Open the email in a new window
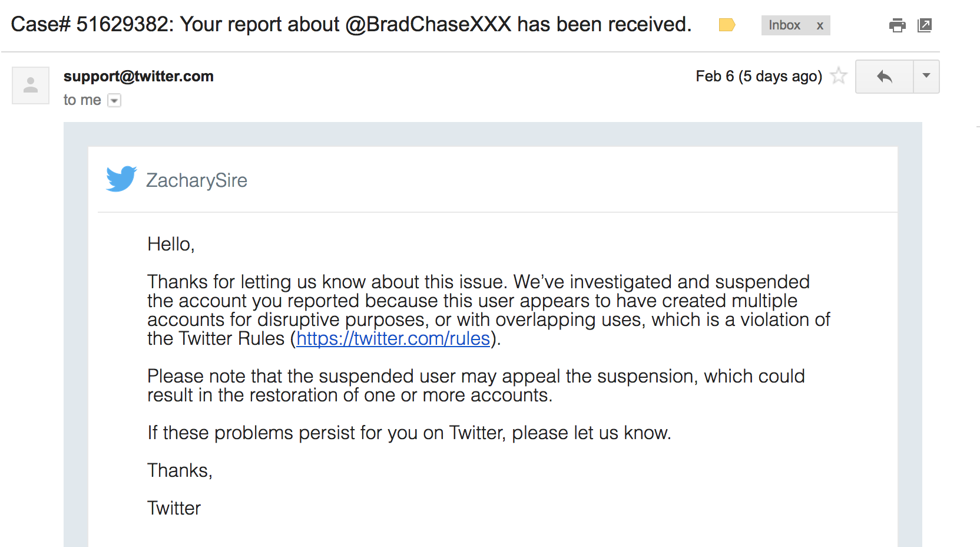This screenshot has height=547, width=980. tap(925, 25)
